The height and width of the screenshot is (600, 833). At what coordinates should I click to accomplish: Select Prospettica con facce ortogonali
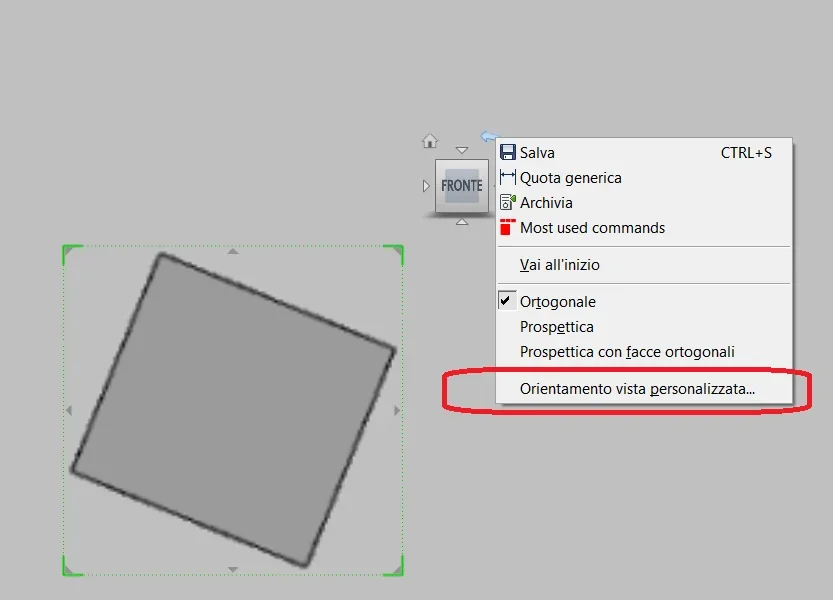click(x=644, y=352)
